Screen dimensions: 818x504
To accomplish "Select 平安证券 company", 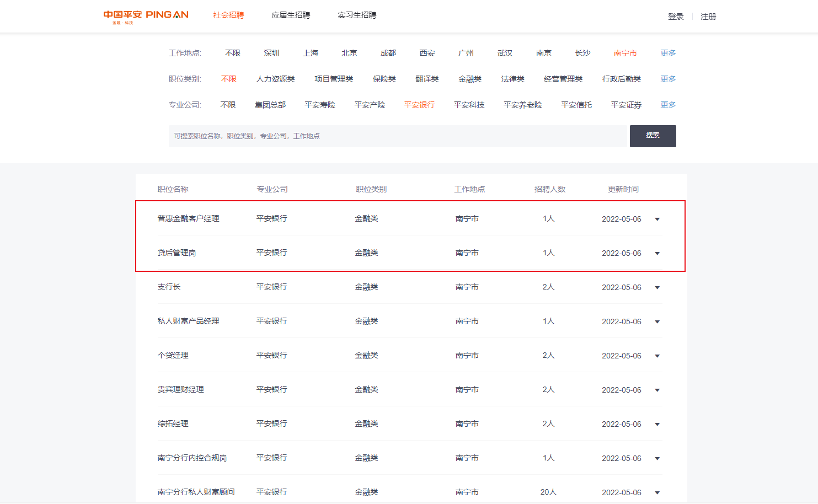I will coord(626,105).
